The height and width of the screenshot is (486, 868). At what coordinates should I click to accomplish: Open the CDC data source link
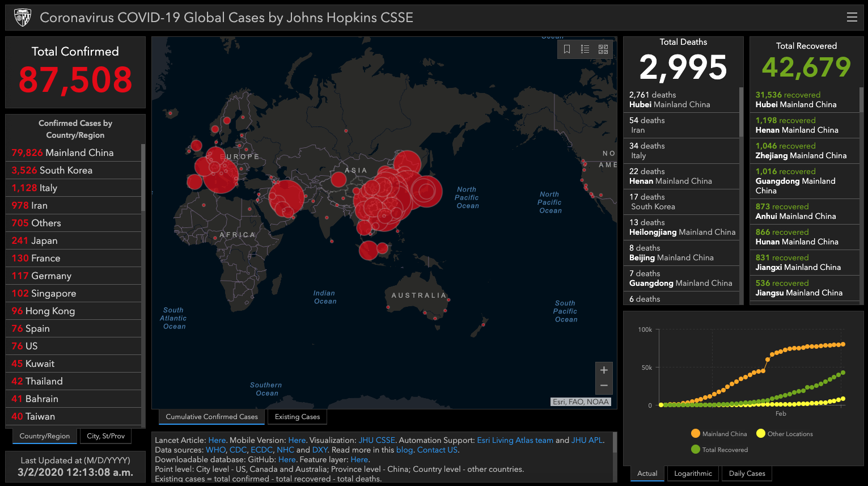(x=238, y=450)
